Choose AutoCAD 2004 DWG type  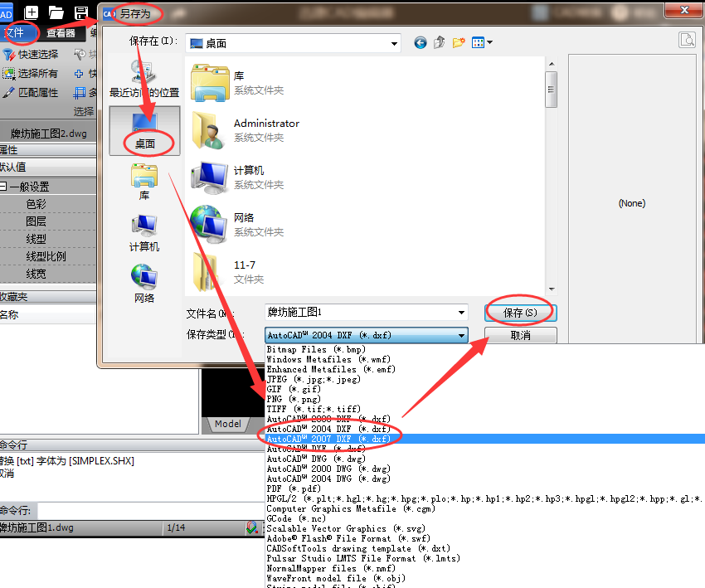328,479
